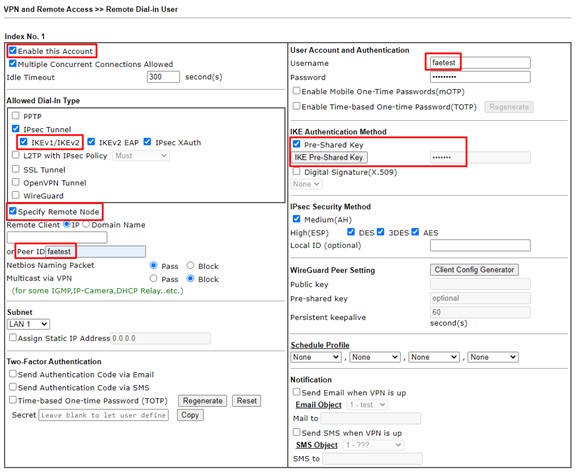Click the TOTP Regenerate button beside Reset
This screenshot has width=576, height=472.
click(202, 401)
